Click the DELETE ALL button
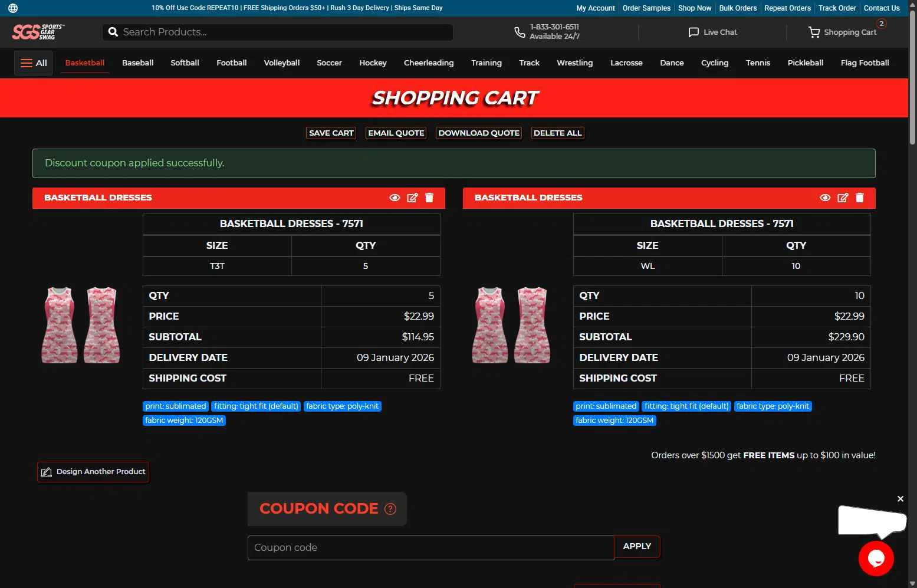Screen dimensions: 917x588 click(558, 133)
